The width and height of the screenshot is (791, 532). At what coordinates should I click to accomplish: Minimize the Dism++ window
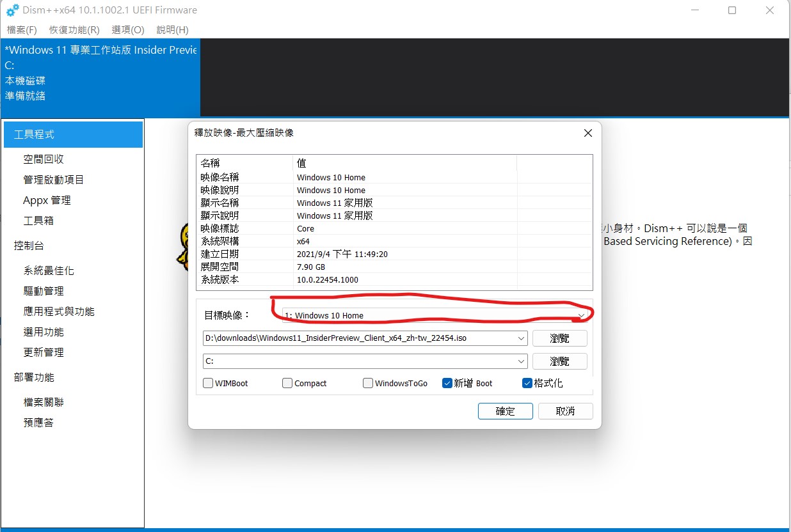[x=694, y=10]
